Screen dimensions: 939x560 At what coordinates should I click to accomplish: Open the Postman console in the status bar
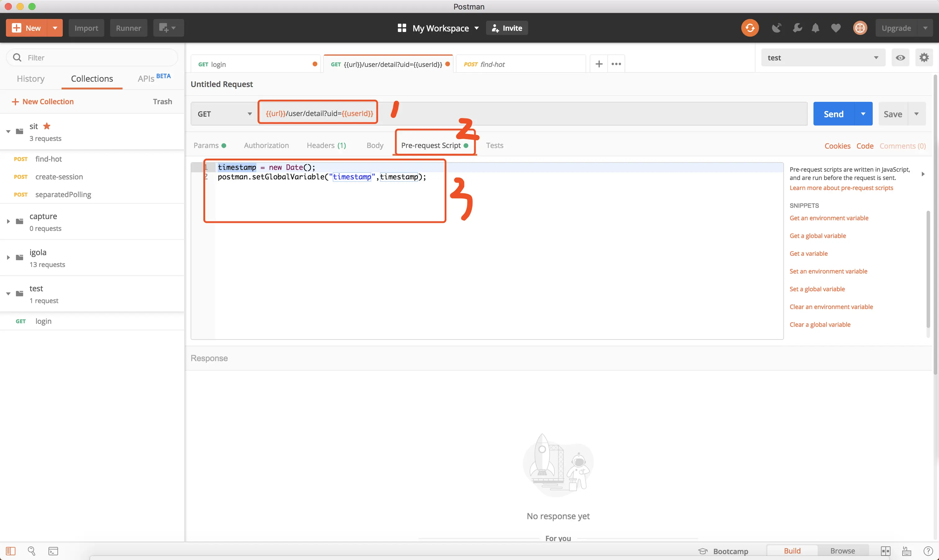[53, 551]
